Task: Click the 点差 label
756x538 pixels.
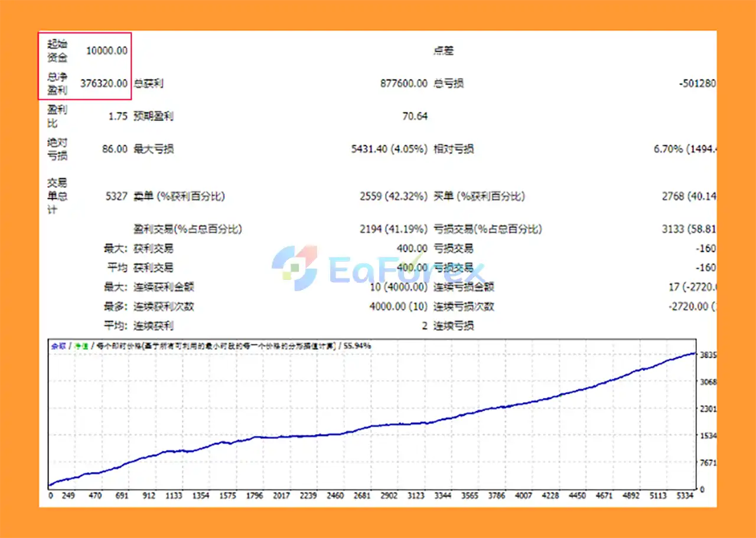Action: (444, 51)
